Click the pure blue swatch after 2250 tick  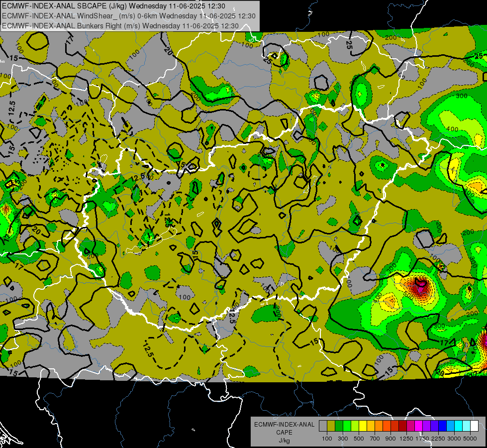point(443,426)
